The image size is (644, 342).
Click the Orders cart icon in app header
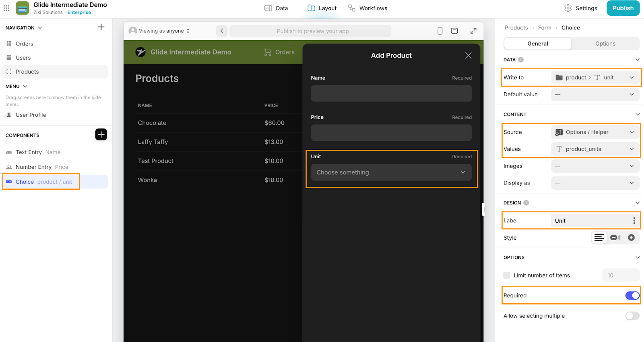[268, 52]
